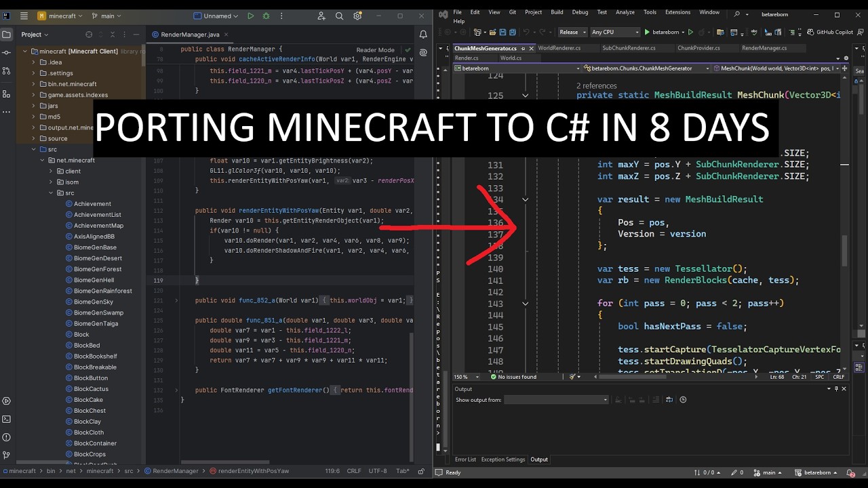Open the AI assistant spiral icon
868x488 pixels.
click(x=423, y=52)
